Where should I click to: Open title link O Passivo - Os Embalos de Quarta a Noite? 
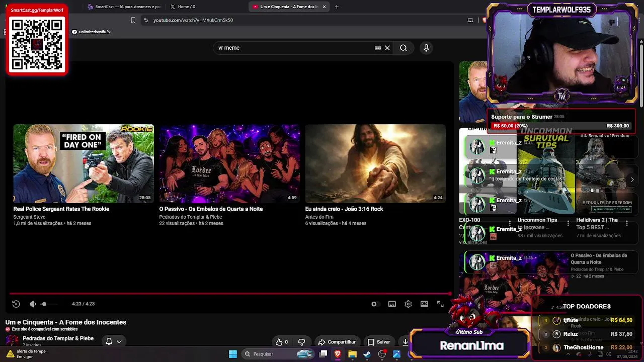[211, 209]
